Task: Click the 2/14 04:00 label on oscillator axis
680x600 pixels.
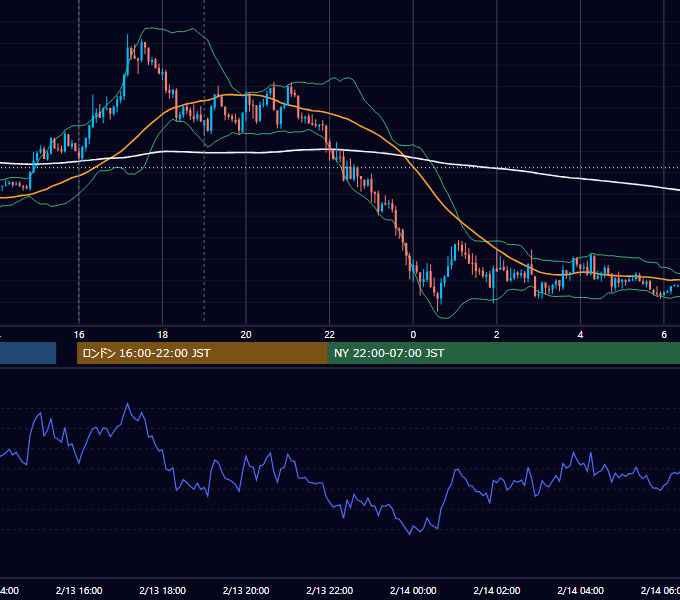Action: (580, 590)
